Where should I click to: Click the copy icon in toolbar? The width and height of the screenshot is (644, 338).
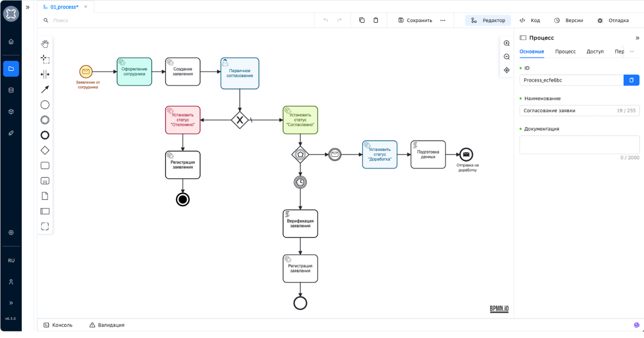pyautogui.click(x=362, y=20)
